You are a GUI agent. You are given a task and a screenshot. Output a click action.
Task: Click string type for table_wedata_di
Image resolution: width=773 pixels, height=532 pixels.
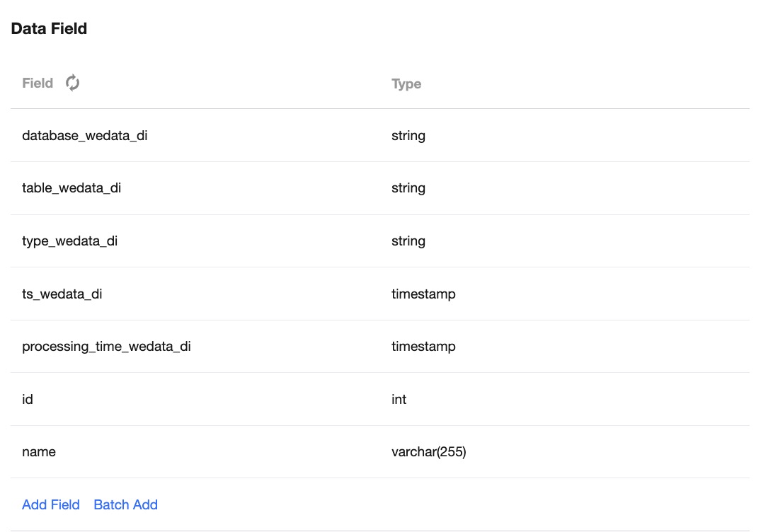408,188
